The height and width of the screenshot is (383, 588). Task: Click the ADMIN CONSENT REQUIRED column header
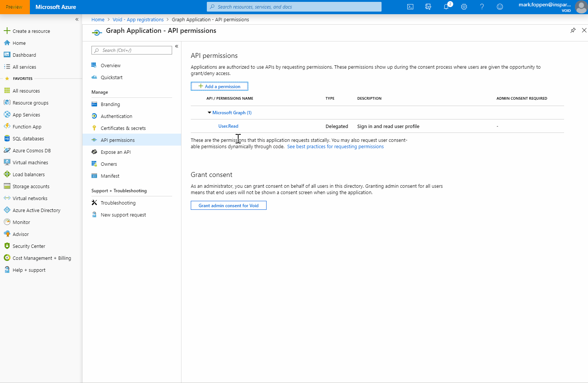(522, 99)
